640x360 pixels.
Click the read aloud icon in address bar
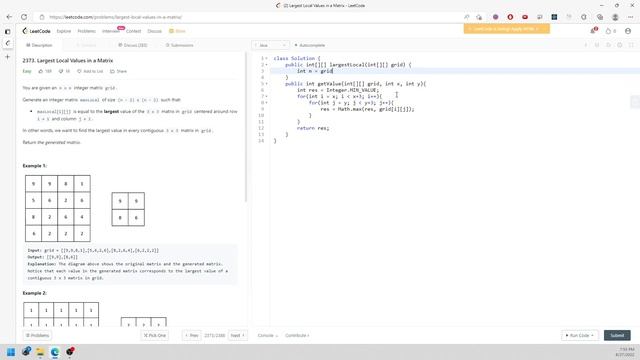(x=467, y=17)
